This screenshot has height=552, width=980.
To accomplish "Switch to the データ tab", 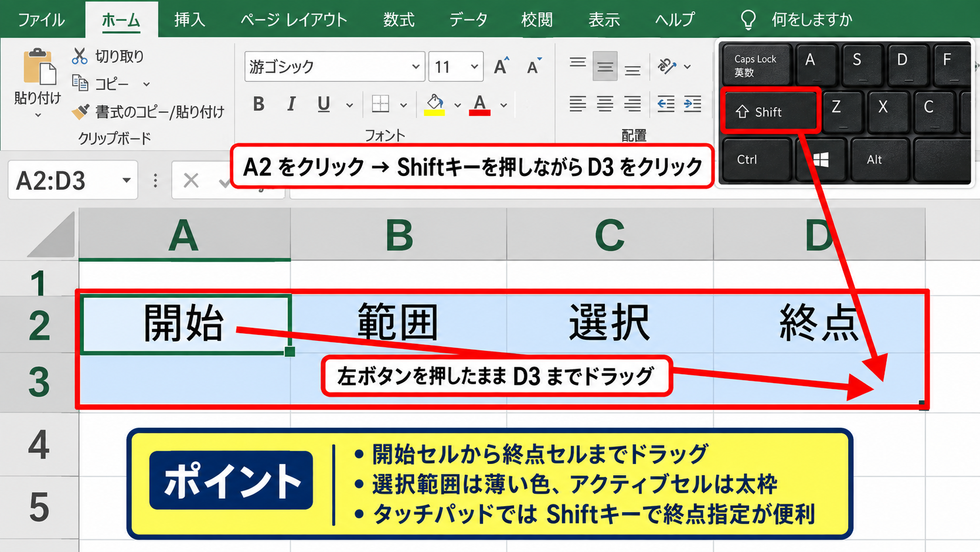I will click(x=468, y=20).
